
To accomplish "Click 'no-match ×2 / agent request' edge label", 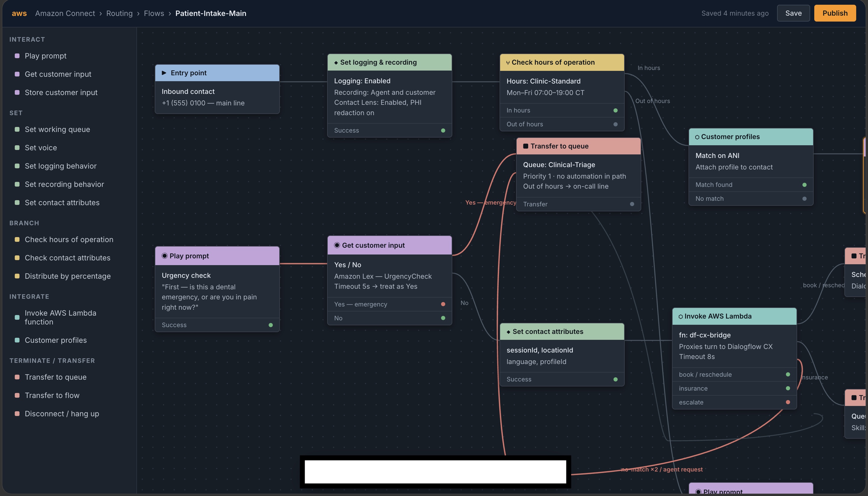I will click(662, 469).
